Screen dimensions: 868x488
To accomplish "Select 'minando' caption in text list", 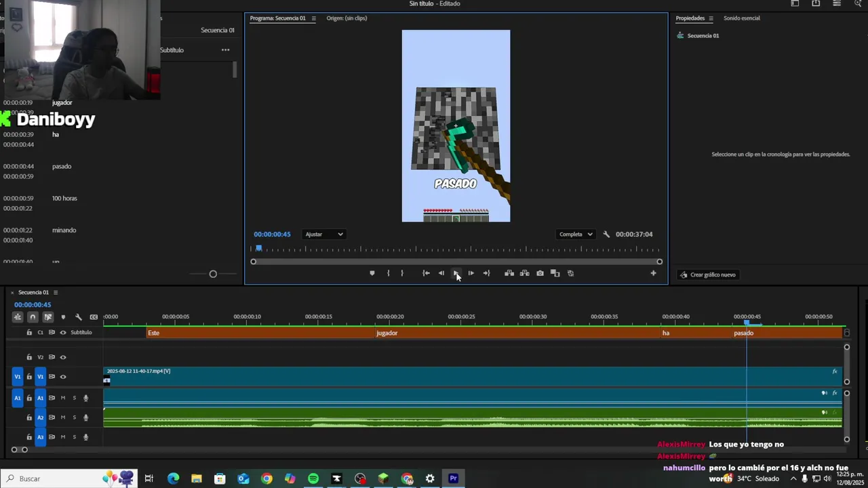I will (x=64, y=230).
